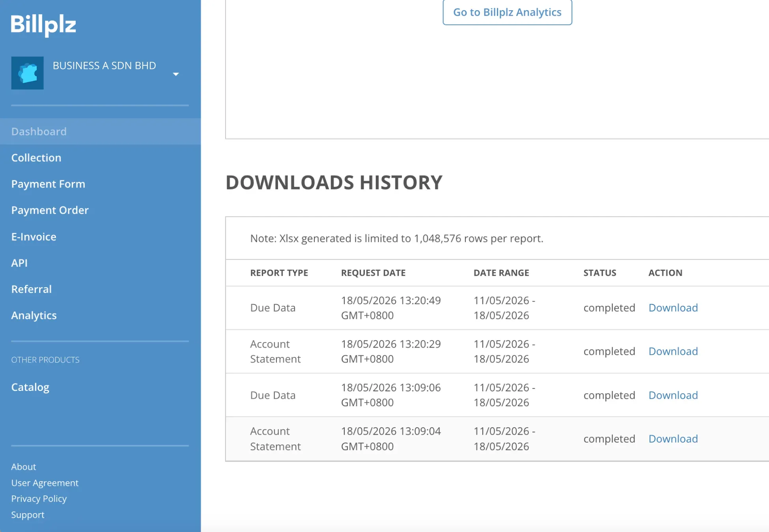Click the REPORT TYPE column header
769x532 pixels.
click(279, 273)
